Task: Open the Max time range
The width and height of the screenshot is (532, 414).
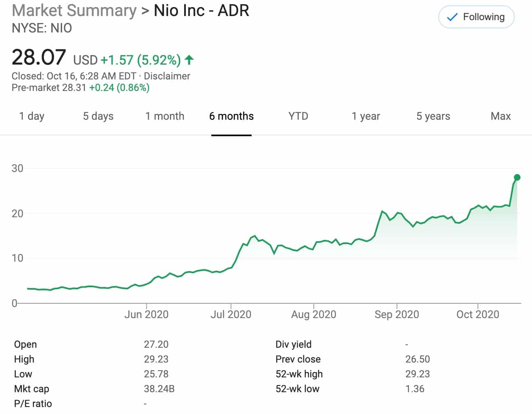Action: tap(500, 116)
